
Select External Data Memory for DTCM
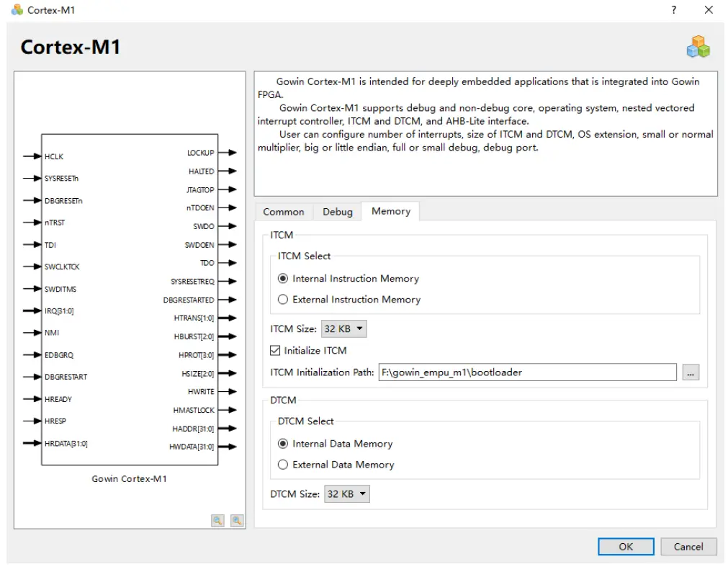tap(282, 465)
